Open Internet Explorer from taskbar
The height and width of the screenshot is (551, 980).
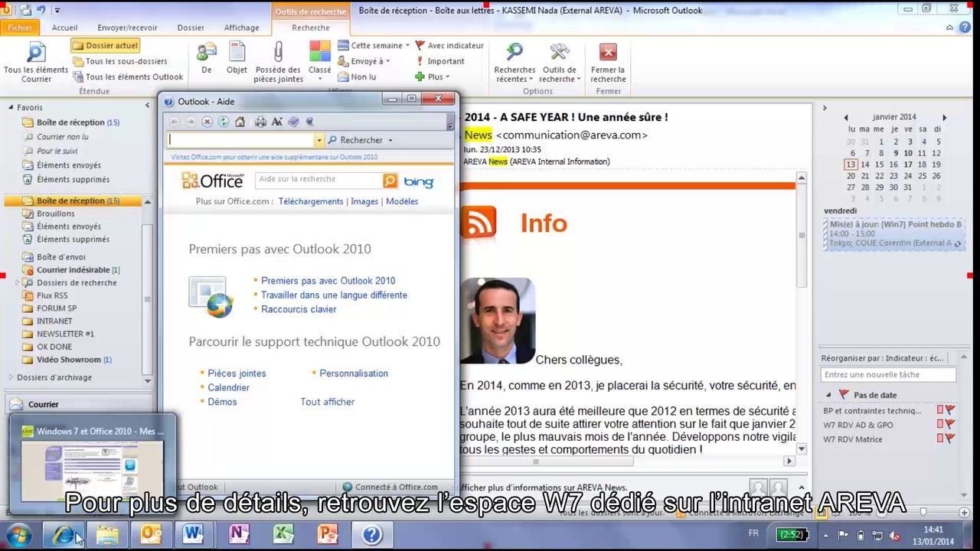[x=63, y=534]
